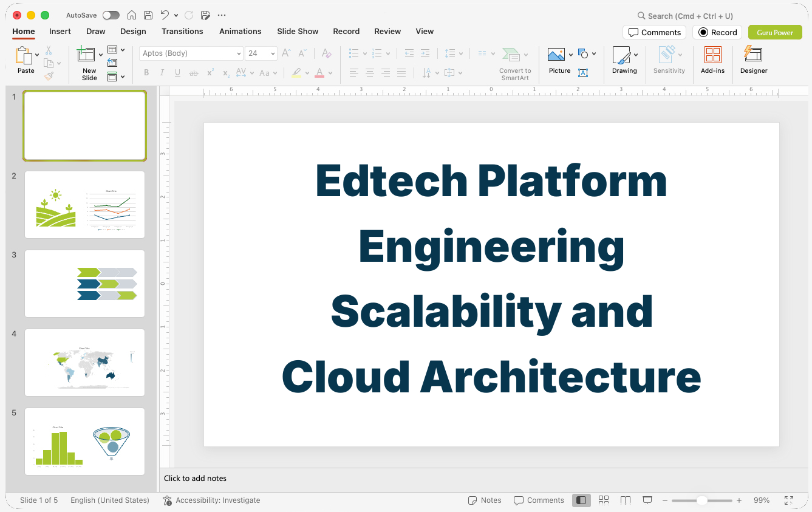
Task: Click the Save floppy disk icon
Action: point(148,15)
